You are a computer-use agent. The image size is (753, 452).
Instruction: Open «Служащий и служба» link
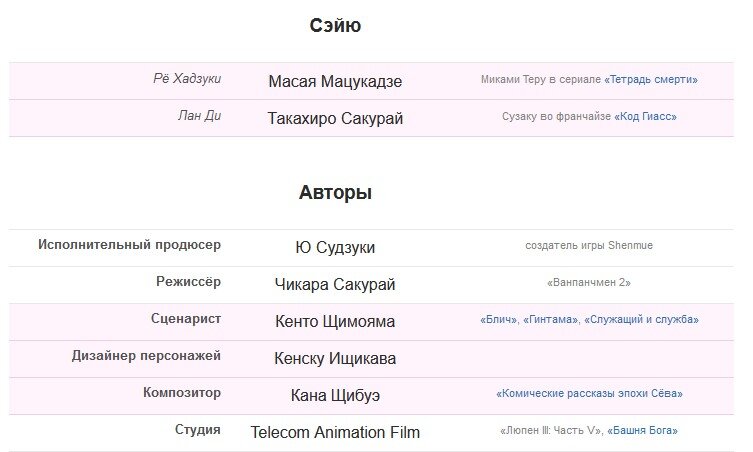pyautogui.click(x=641, y=320)
